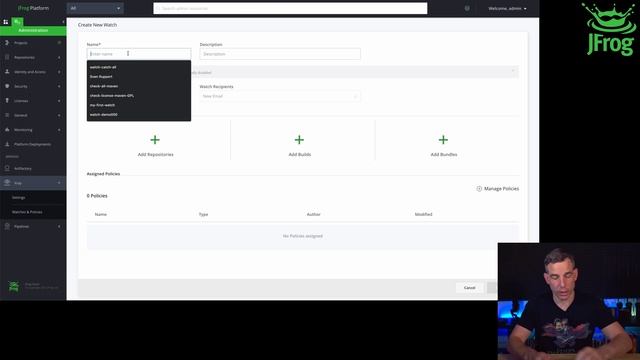Focus the Watch Recipients email field
Screen dimensions: 640x360
[x=280, y=96]
